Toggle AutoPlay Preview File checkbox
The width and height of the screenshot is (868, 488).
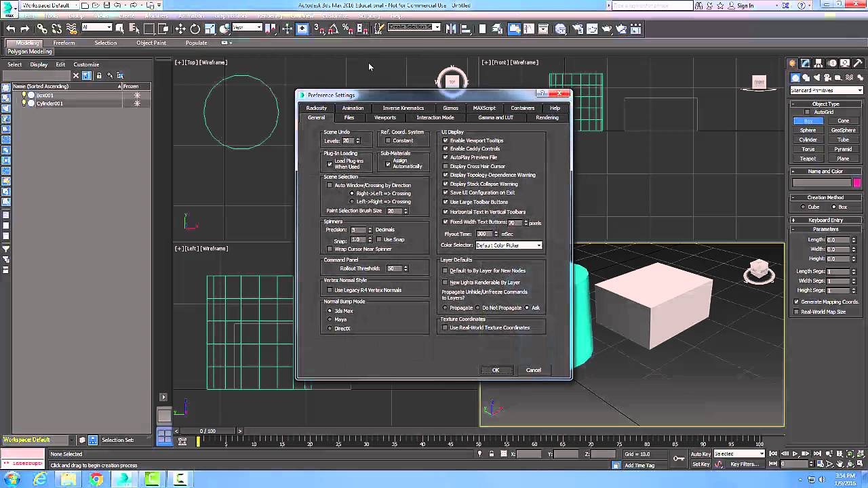pyautogui.click(x=446, y=157)
